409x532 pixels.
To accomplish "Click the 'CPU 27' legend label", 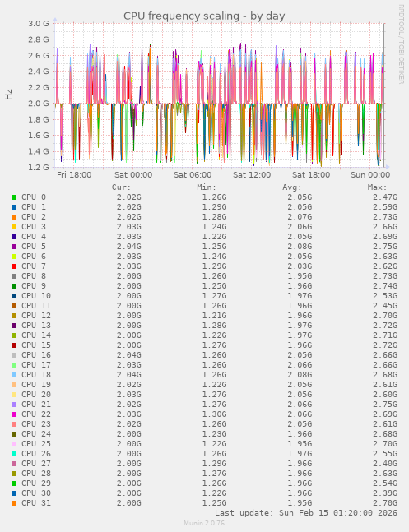I will point(36,464).
